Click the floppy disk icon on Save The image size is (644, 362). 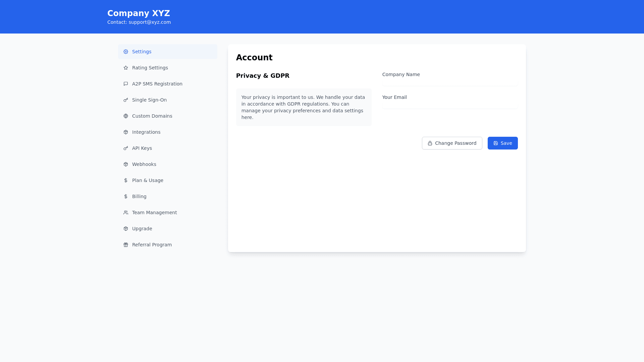[x=496, y=143]
